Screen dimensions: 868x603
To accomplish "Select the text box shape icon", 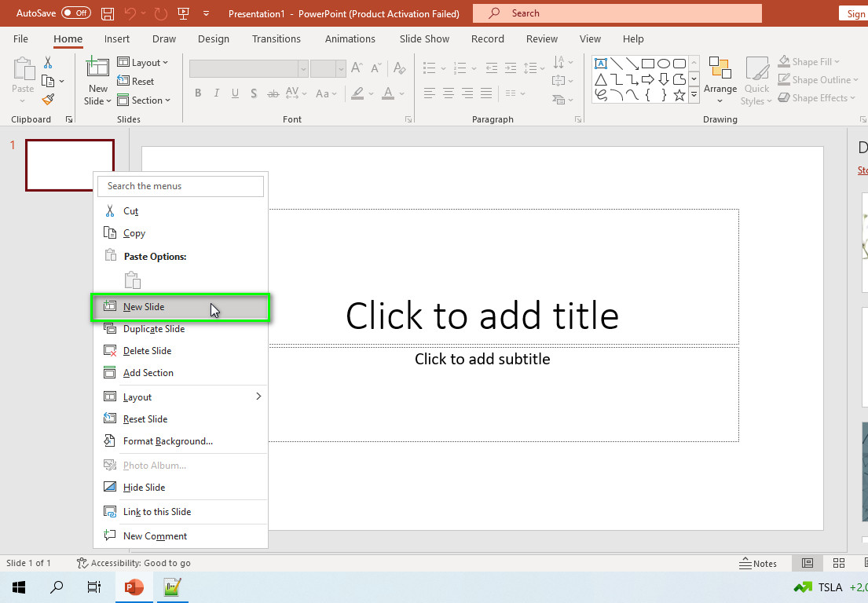I will click(601, 63).
